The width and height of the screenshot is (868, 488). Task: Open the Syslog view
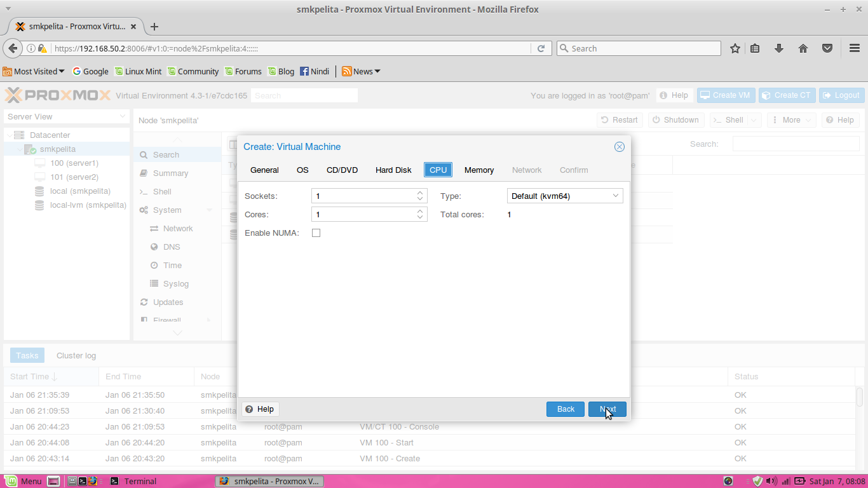[177, 284]
